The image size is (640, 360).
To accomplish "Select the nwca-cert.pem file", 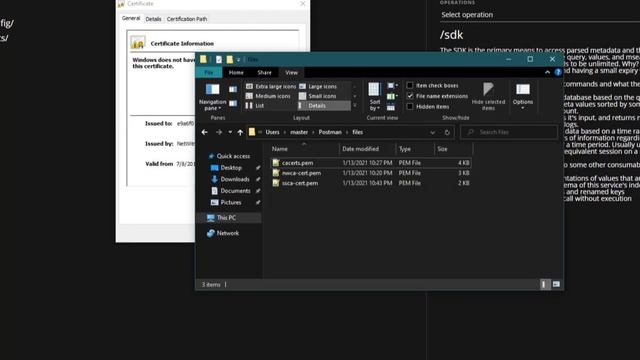I will point(371,173).
